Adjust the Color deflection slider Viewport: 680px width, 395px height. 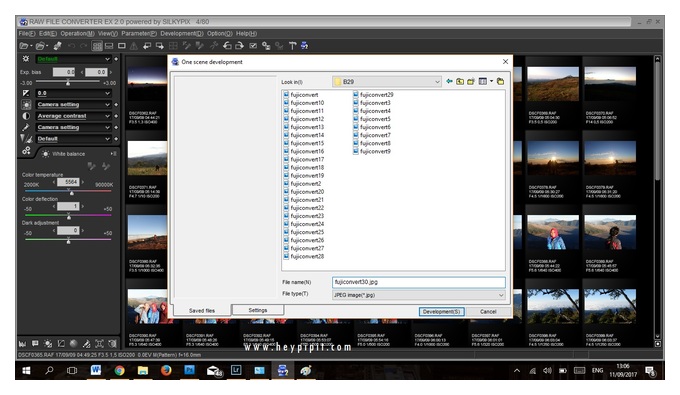point(68,215)
